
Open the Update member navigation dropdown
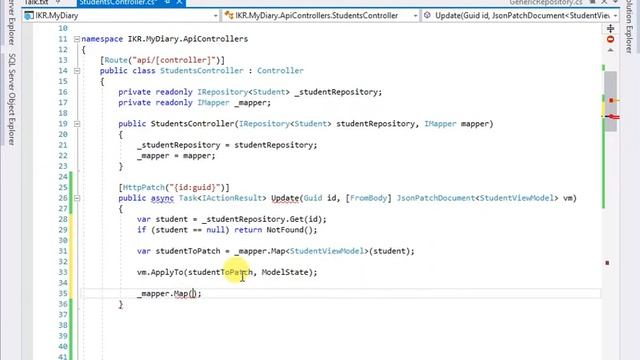520,16
